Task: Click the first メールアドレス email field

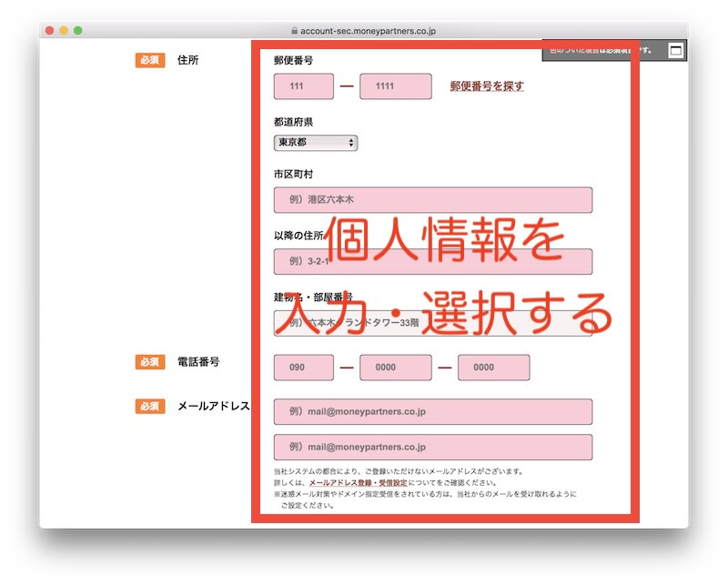Action: tap(433, 411)
